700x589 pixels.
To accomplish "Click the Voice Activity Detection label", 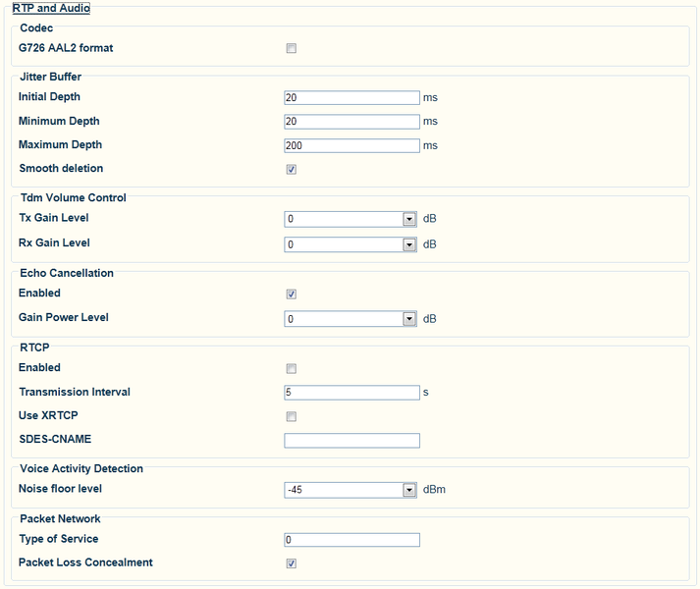I will click(x=81, y=469).
